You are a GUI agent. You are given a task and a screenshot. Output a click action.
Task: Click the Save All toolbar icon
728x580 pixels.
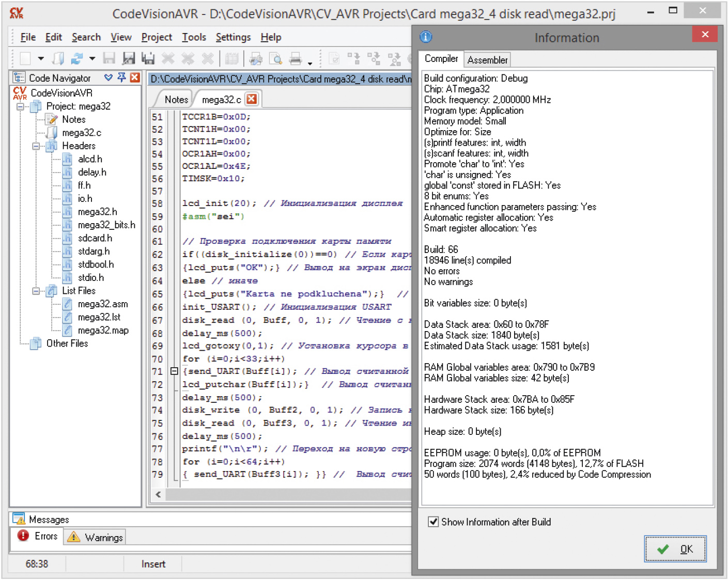(x=148, y=59)
